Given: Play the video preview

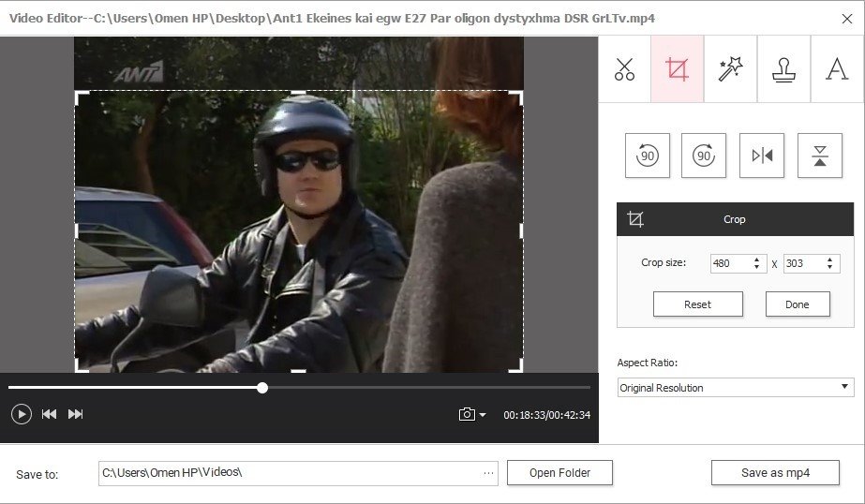Looking at the screenshot, I should [x=21, y=414].
